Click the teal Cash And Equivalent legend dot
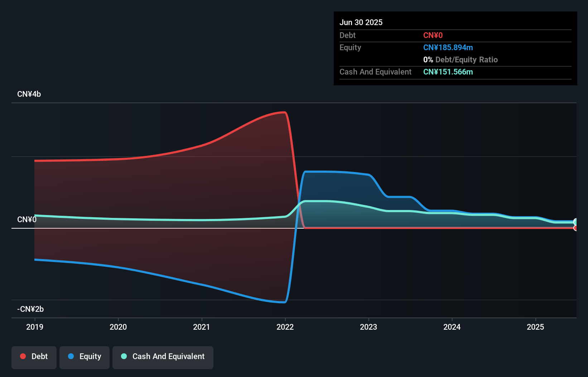588x377 pixels. pos(124,356)
